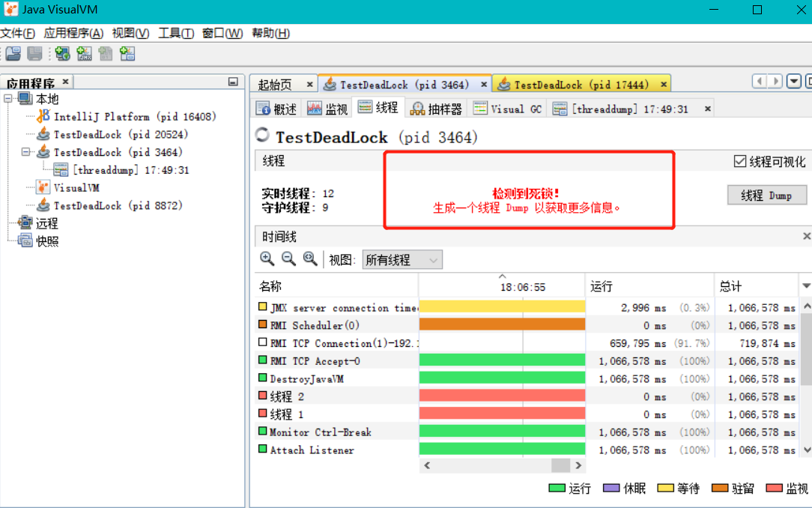Switch to TestDeadLock (pid 17444) tab
The width and height of the screenshot is (812, 508).
[581, 85]
